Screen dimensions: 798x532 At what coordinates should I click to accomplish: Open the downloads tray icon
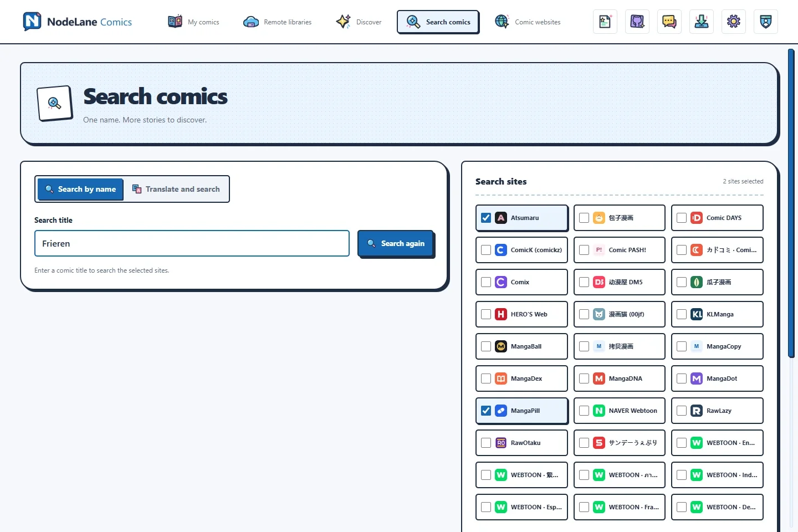[x=702, y=22]
